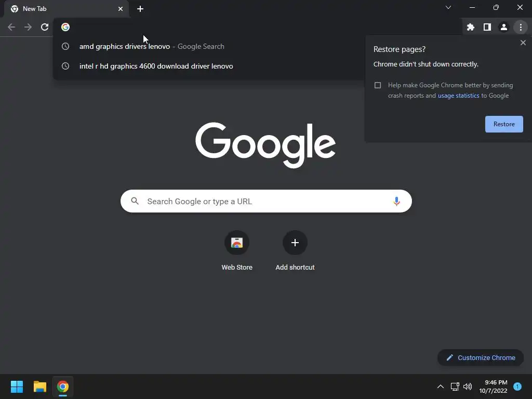Open notification center badge
Viewport: 532px width, 399px height.
pyautogui.click(x=517, y=387)
